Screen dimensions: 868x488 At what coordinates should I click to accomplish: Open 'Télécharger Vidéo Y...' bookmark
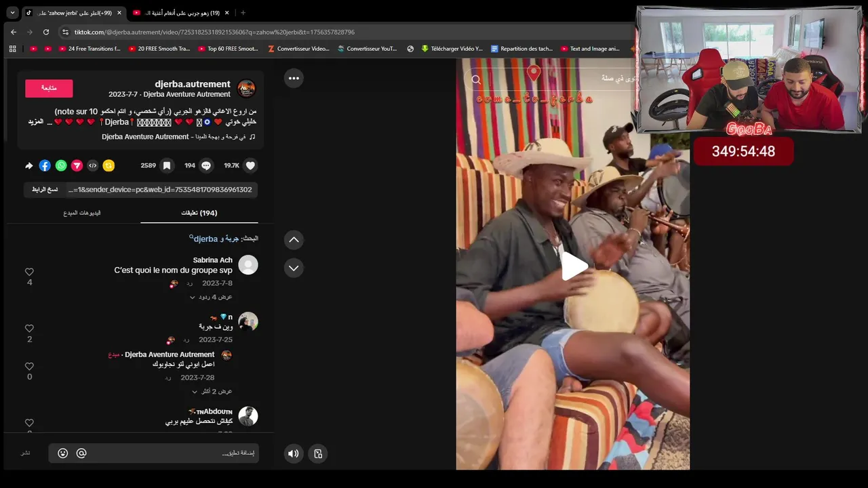[452, 49]
